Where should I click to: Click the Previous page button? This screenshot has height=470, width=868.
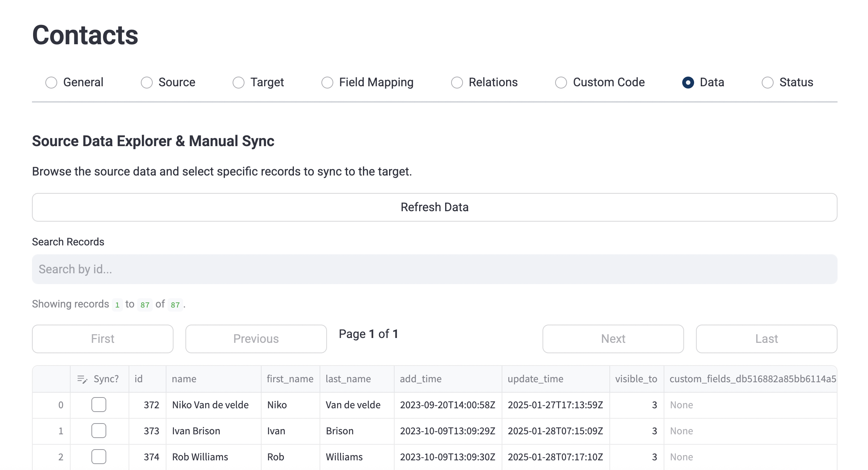[x=256, y=339]
